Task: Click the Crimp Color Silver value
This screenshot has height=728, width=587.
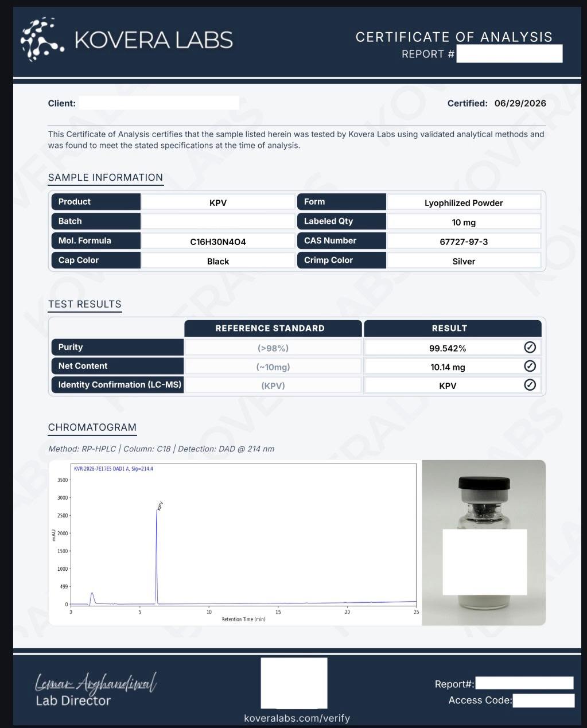Action: [464, 261]
